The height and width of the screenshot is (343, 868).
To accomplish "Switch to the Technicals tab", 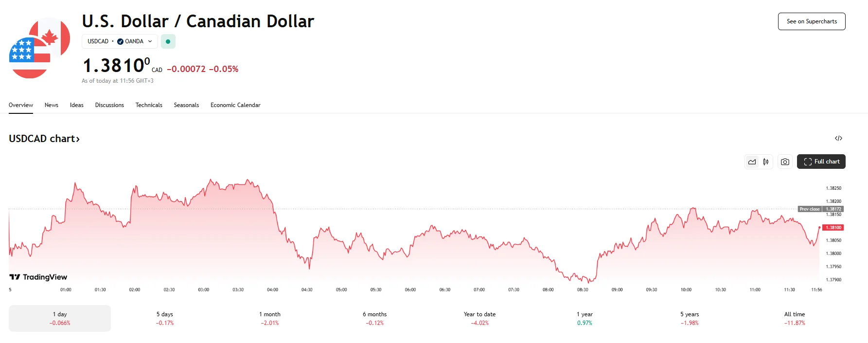I will click(x=149, y=105).
